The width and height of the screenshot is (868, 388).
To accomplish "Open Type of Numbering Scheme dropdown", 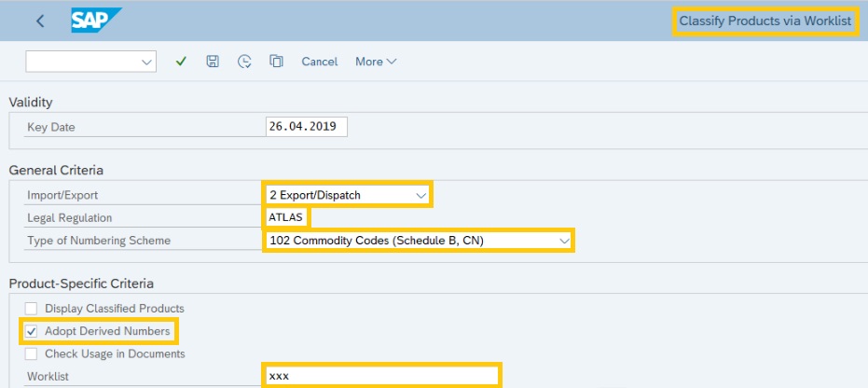I will (x=564, y=241).
